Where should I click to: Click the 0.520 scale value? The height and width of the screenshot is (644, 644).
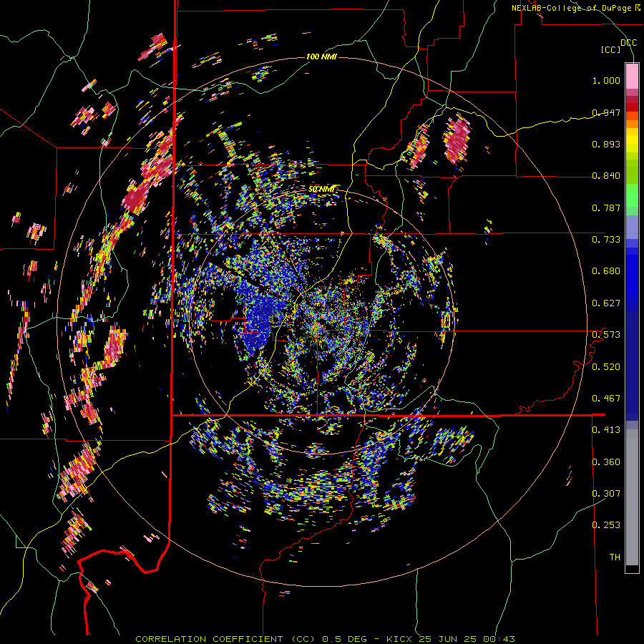(x=606, y=367)
